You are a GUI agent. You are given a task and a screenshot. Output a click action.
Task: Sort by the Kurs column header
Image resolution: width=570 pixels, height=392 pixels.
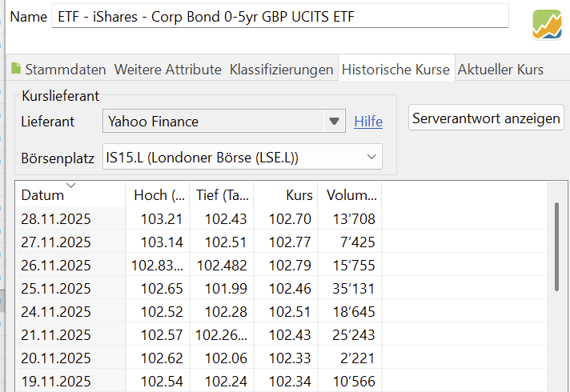[x=285, y=195]
